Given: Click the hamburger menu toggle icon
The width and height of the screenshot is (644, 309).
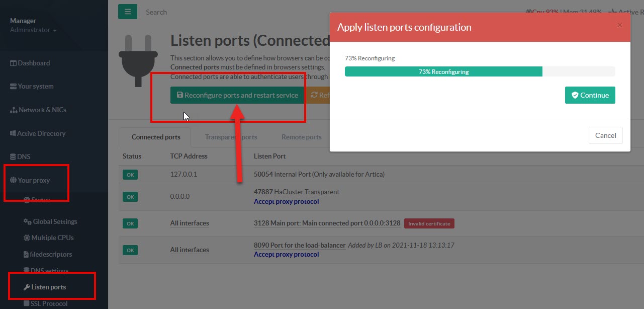Looking at the screenshot, I should pos(128,12).
